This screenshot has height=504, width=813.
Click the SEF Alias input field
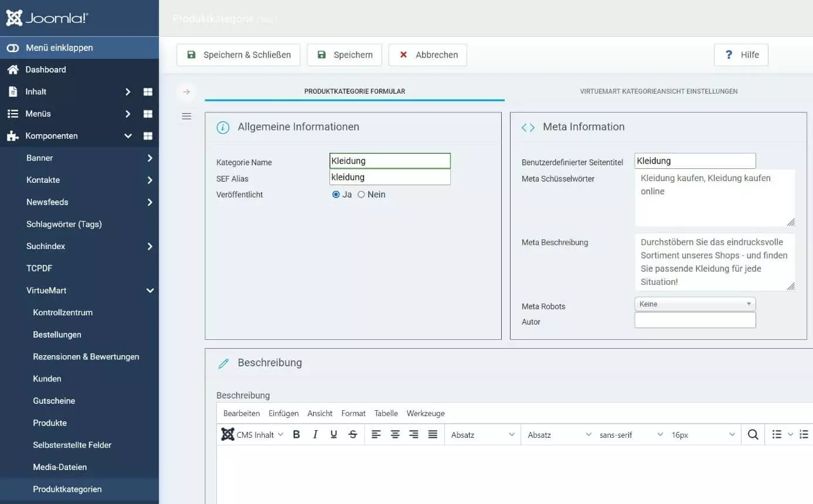[x=390, y=177]
